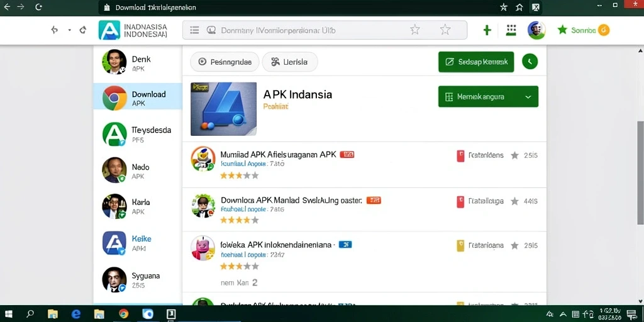Click the green Sedsap Kemesk button
This screenshot has height=322, width=644.
(476, 62)
